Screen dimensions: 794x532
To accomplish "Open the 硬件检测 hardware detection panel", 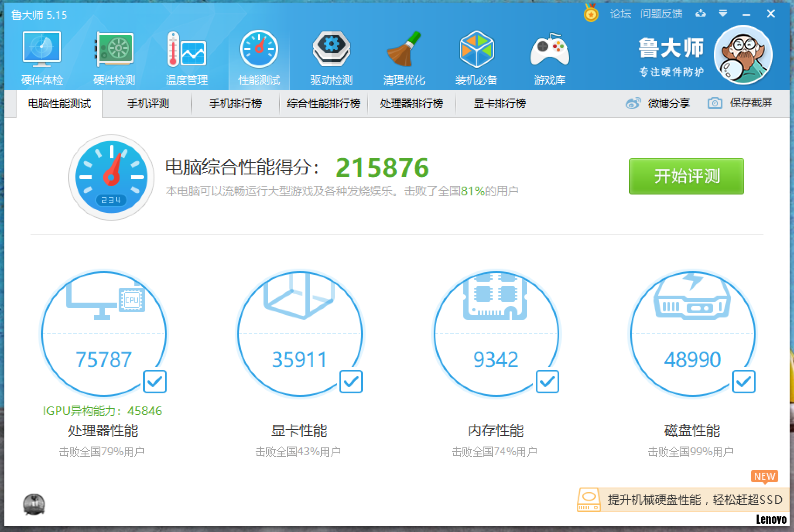I will pyautogui.click(x=114, y=56).
